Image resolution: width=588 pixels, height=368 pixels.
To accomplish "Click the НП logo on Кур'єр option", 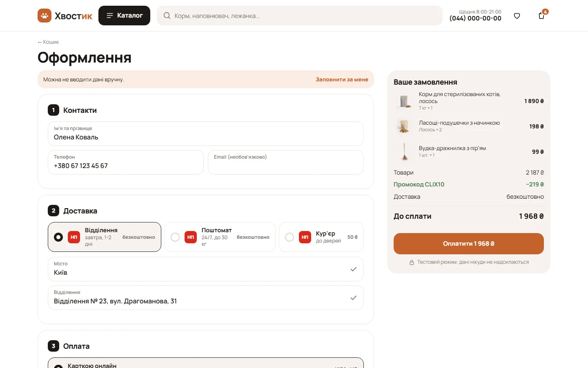I will tap(305, 237).
